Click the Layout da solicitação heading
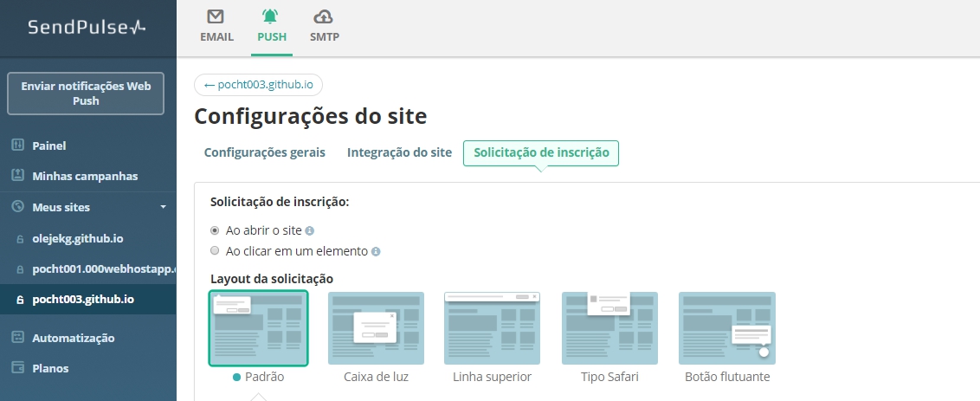Image resolution: width=980 pixels, height=401 pixels. pyautogui.click(x=272, y=278)
